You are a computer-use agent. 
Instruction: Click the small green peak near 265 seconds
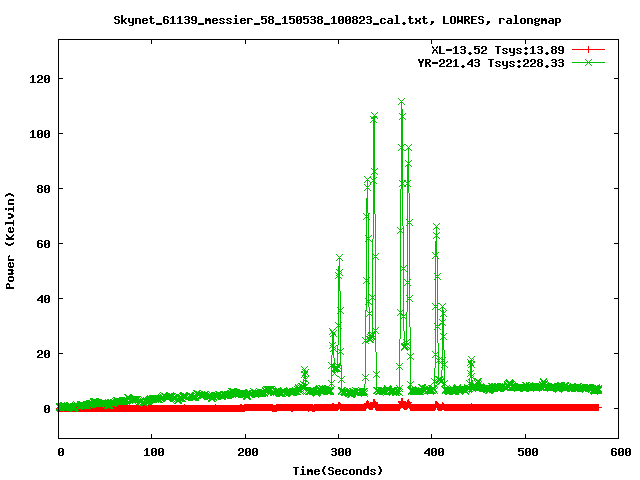pyautogui.click(x=305, y=371)
